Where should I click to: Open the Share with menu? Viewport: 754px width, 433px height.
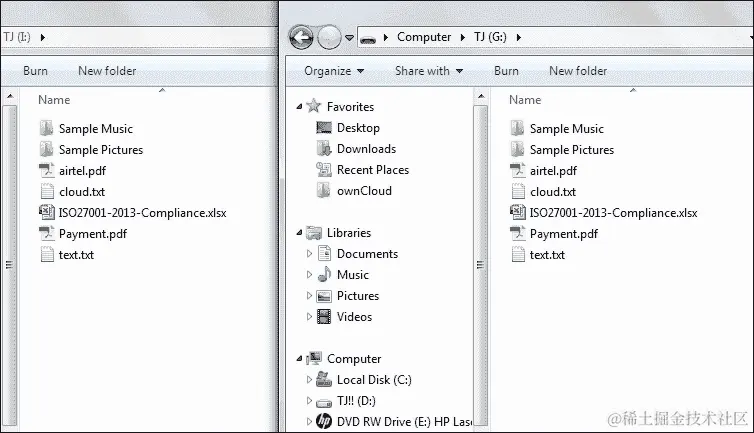click(429, 71)
